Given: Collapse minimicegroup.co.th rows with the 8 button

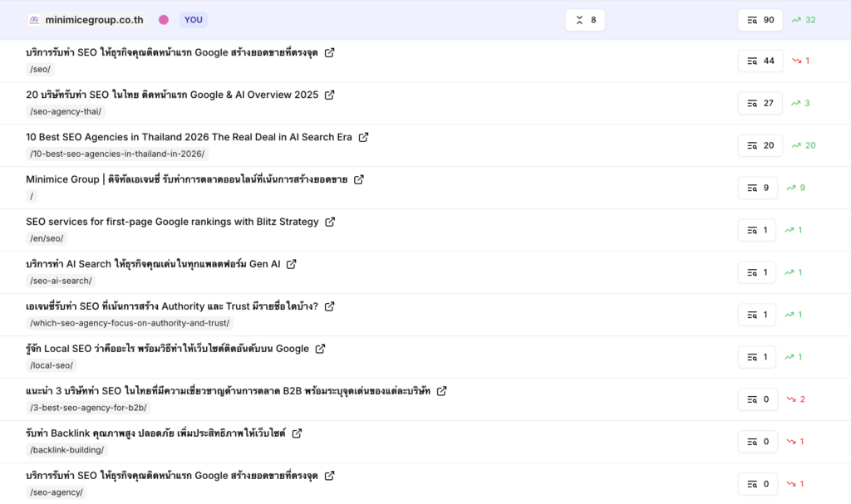Looking at the screenshot, I should [585, 20].
